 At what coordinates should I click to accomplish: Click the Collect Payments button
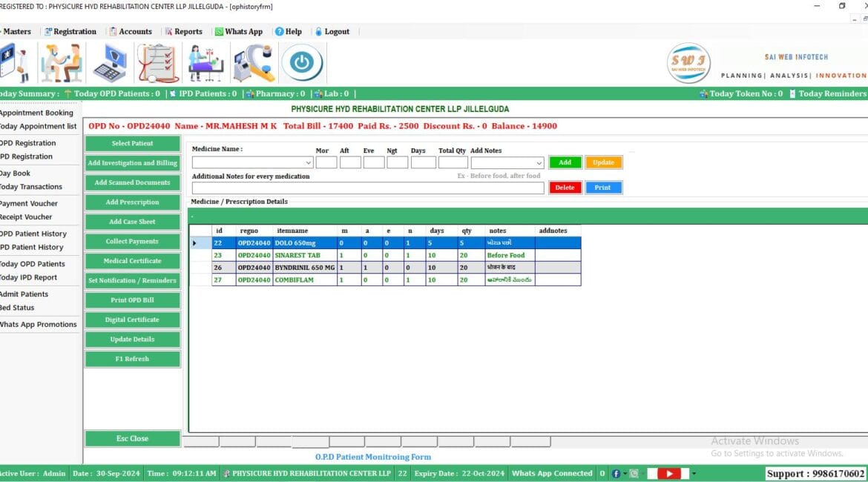click(132, 241)
